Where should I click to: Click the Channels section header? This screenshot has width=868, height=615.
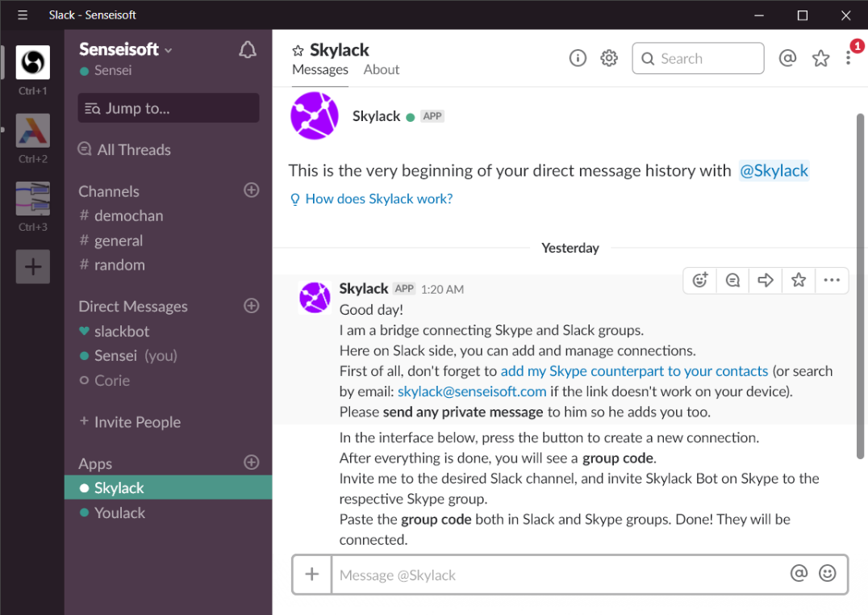tap(109, 191)
